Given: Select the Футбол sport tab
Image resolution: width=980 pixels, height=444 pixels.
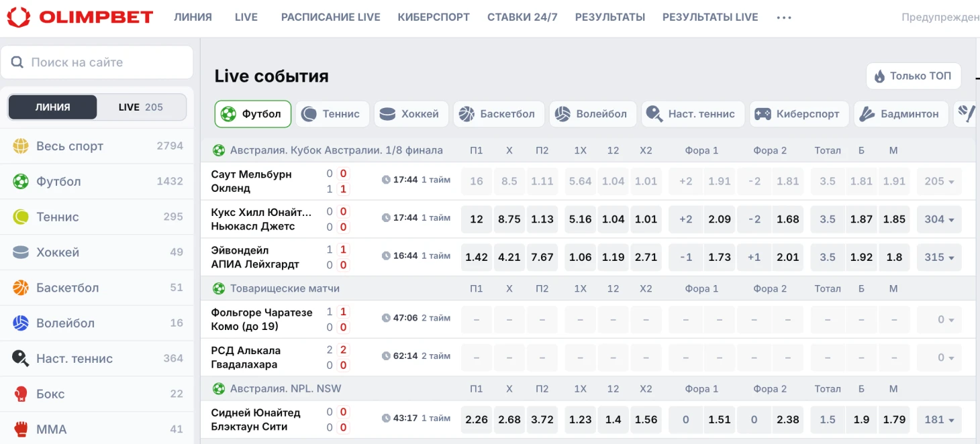Looking at the screenshot, I should pos(253,114).
